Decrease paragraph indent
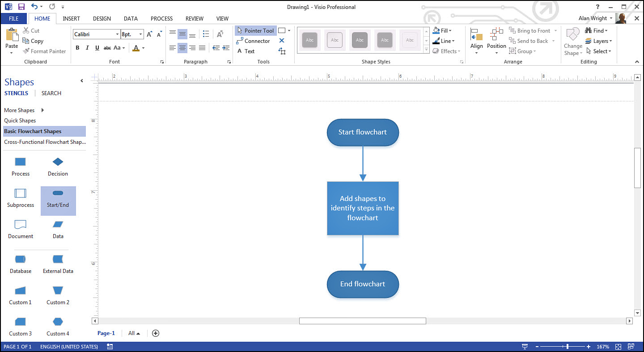644x352 pixels. [216, 48]
